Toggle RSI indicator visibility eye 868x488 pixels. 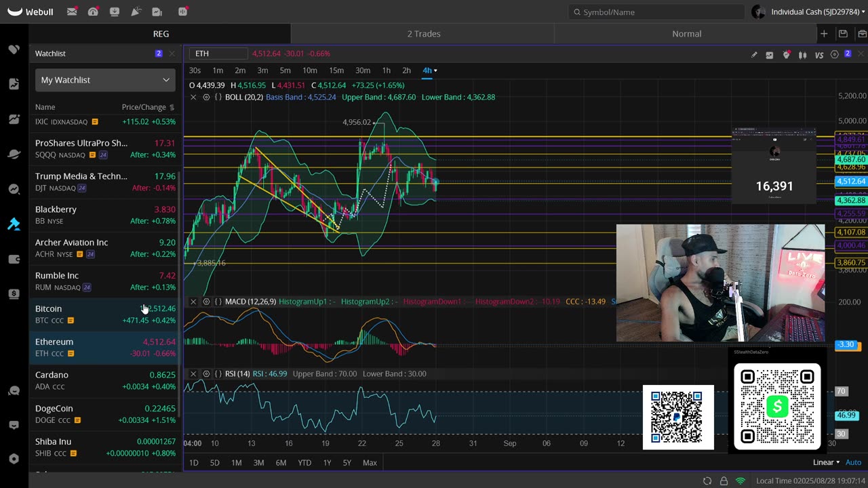(x=206, y=373)
